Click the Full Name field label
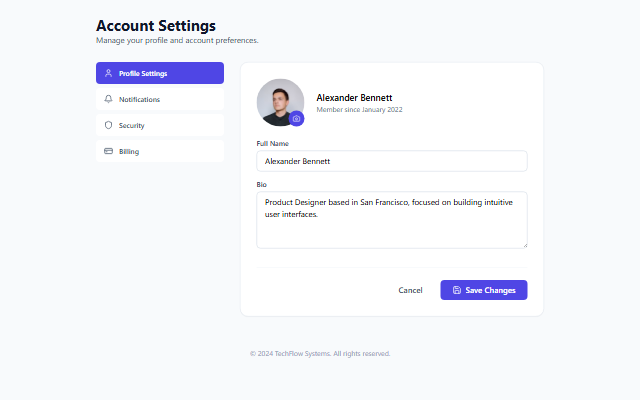This screenshot has width=640, height=400. 272,144
